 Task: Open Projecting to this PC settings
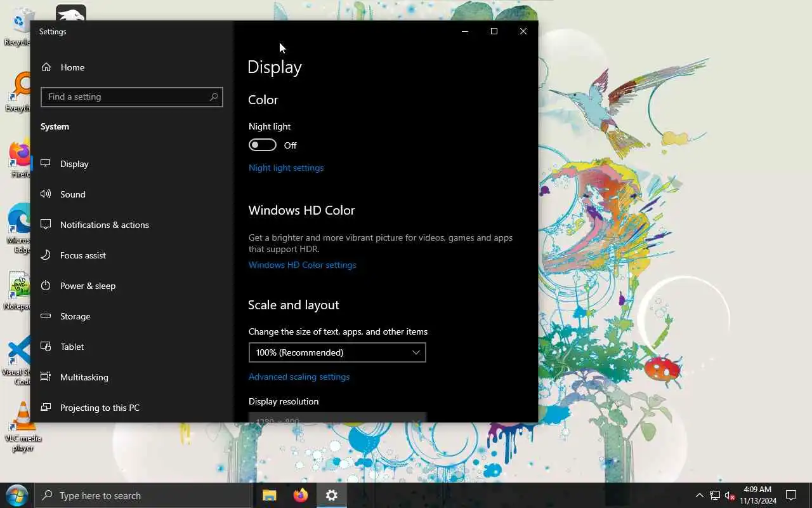tap(132, 408)
